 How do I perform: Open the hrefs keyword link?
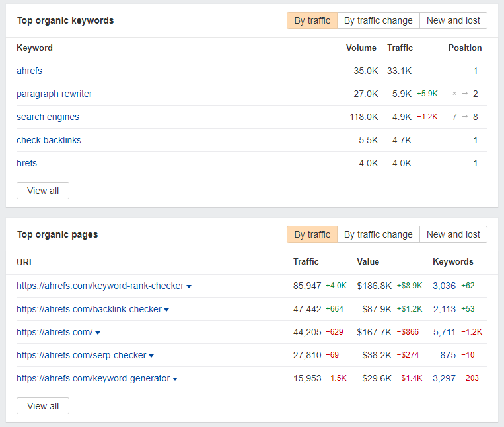pos(26,163)
